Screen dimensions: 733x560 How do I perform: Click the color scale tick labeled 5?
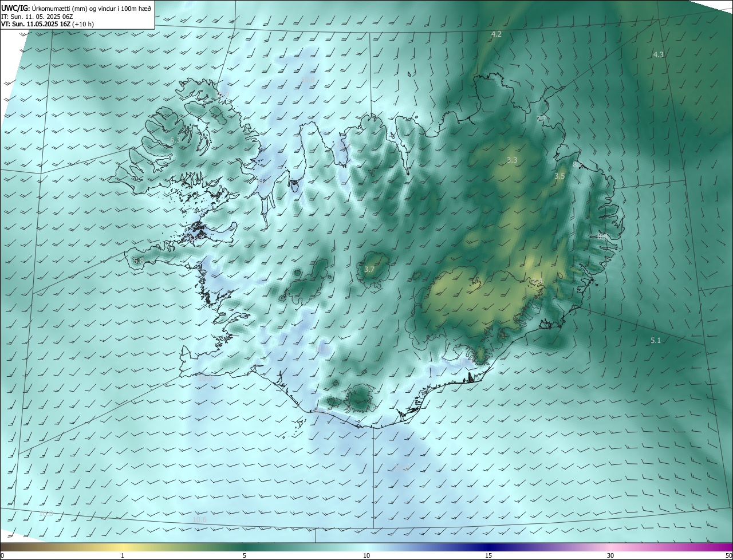coord(245,555)
